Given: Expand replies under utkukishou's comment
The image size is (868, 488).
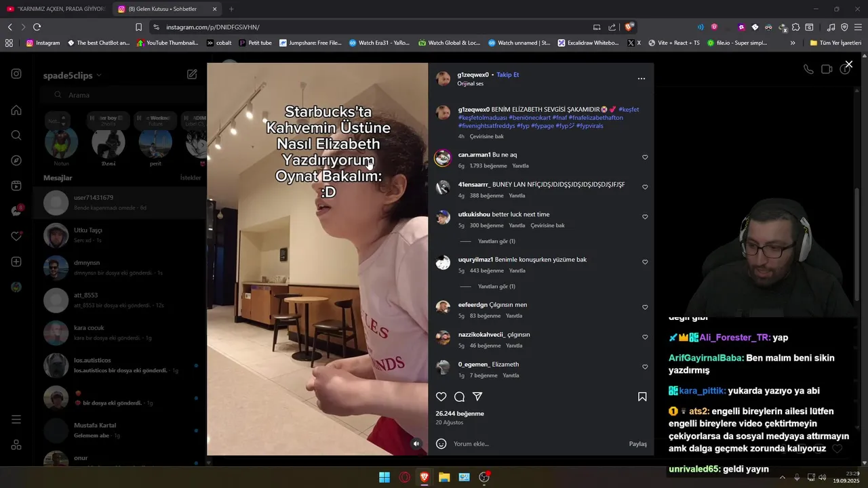Looking at the screenshot, I should coord(496,241).
